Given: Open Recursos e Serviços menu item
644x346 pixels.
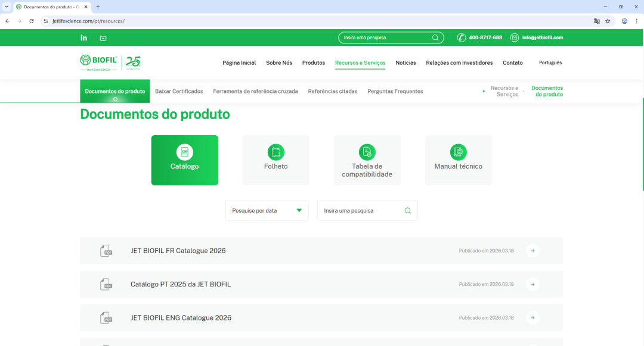Looking at the screenshot, I should coord(360,63).
